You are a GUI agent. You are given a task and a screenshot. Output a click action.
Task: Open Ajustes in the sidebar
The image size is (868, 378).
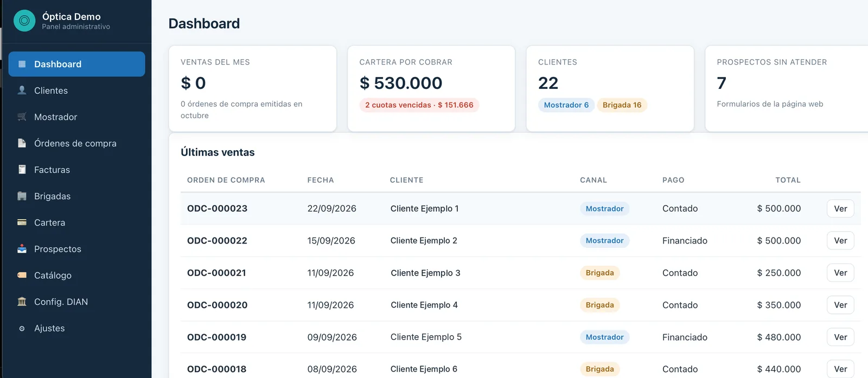pos(76,328)
